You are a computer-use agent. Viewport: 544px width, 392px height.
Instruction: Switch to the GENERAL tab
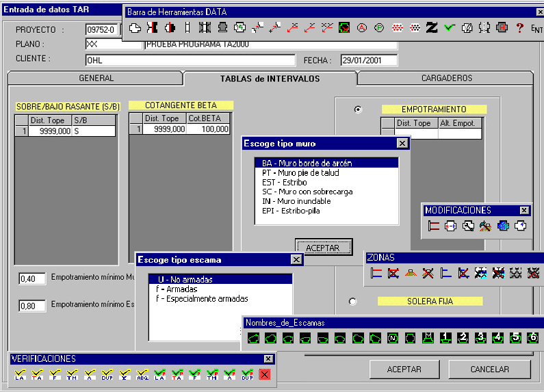96,78
